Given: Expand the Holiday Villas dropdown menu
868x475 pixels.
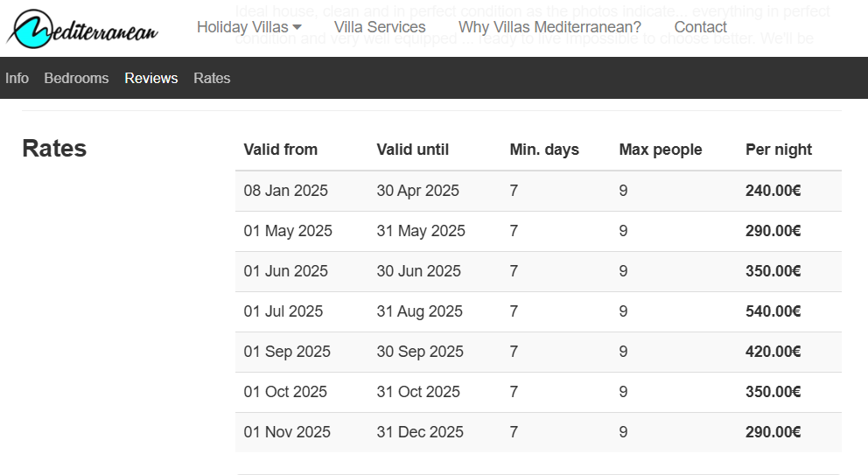Looking at the screenshot, I should coord(249,27).
